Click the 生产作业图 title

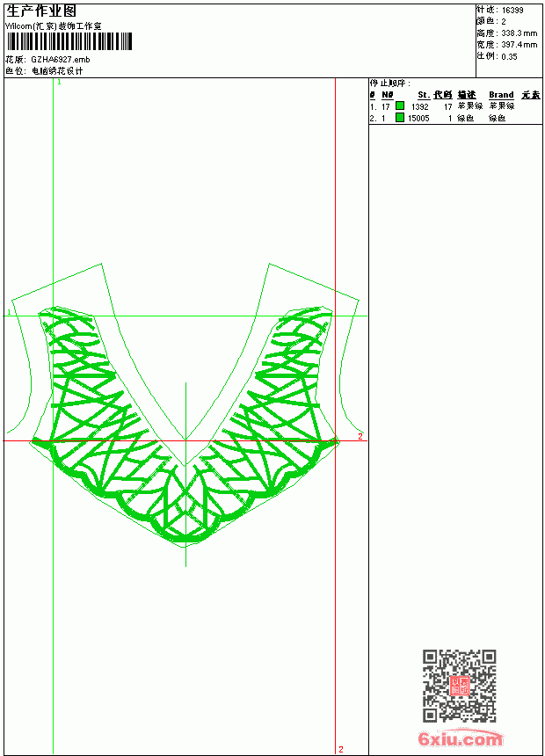[x=41, y=11]
